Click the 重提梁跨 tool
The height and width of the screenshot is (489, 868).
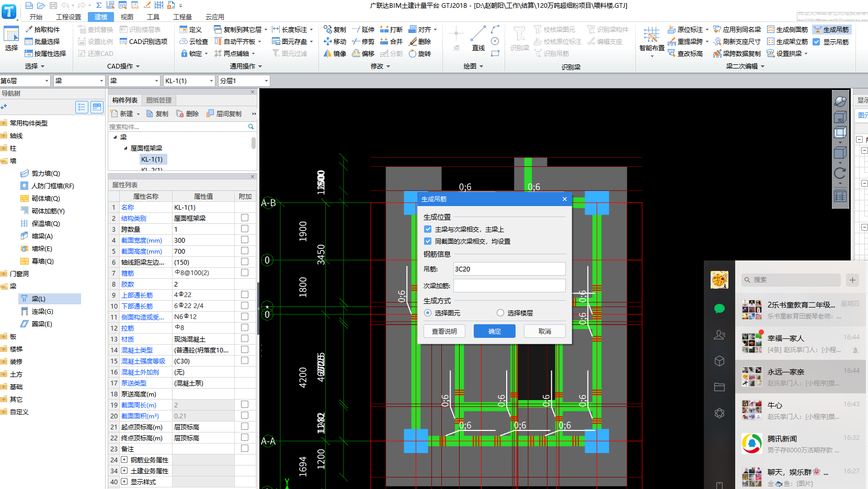point(688,42)
